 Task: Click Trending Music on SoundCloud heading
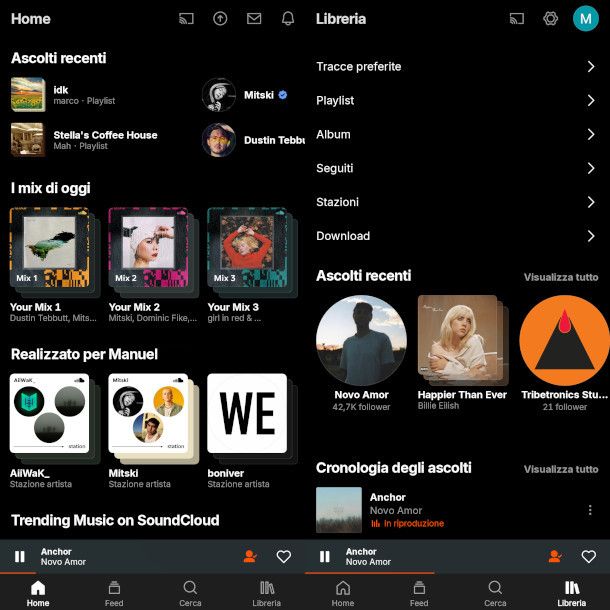tap(115, 520)
